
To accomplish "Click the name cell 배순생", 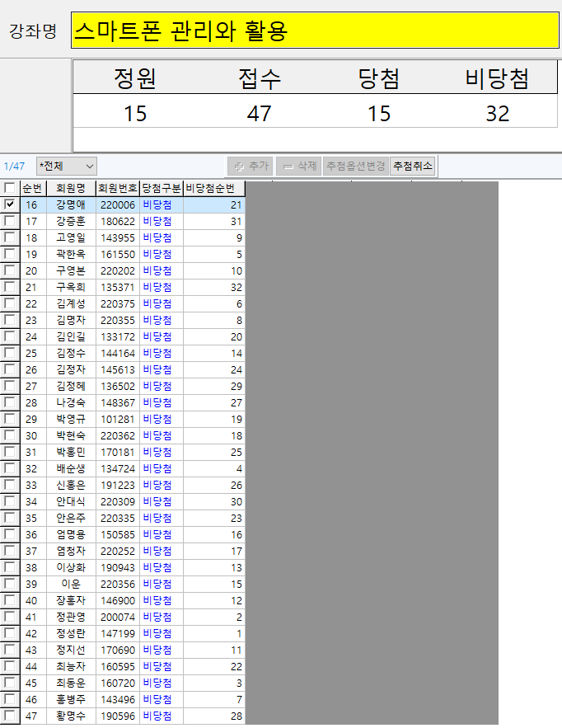I will point(71,468).
